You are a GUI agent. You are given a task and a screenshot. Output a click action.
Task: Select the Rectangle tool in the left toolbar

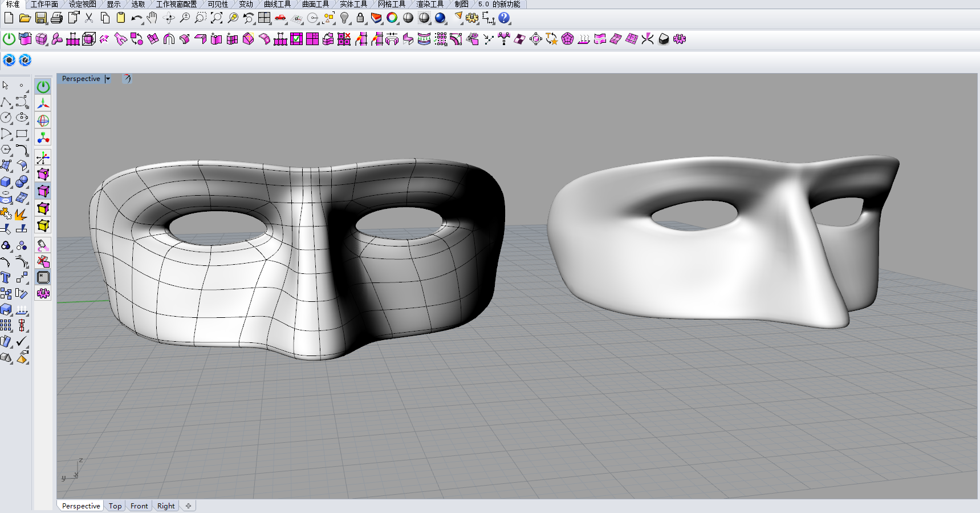(x=22, y=134)
